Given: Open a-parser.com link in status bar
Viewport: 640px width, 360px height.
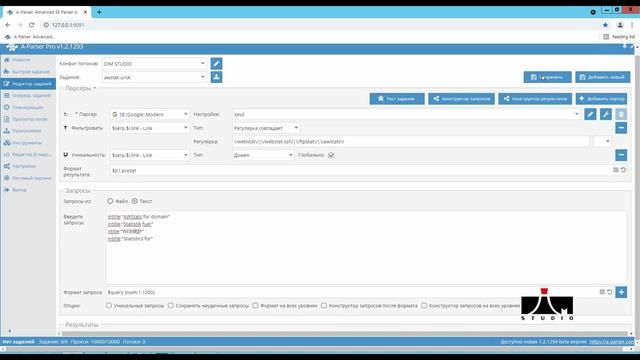Looking at the screenshot, I should (612, 342).
